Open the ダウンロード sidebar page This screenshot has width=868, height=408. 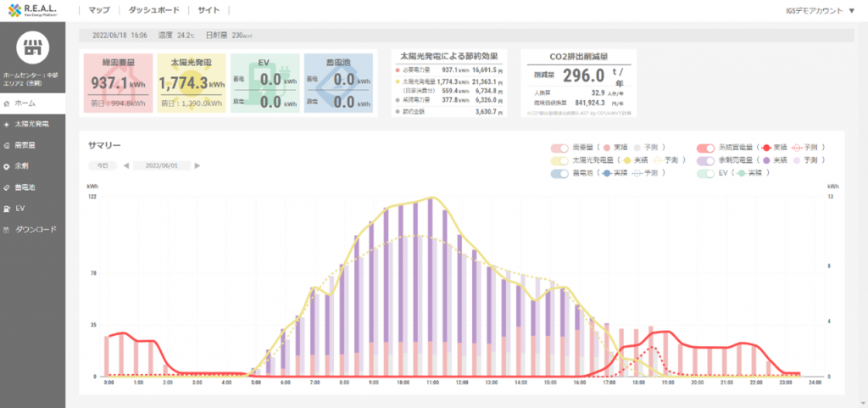pyautogui.click(x=32, y=229)
